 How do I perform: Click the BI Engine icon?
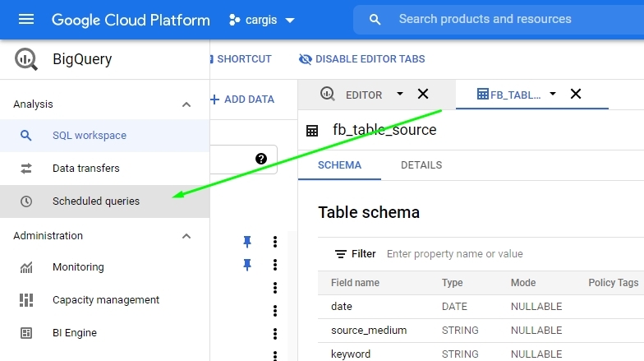[26, 332]
